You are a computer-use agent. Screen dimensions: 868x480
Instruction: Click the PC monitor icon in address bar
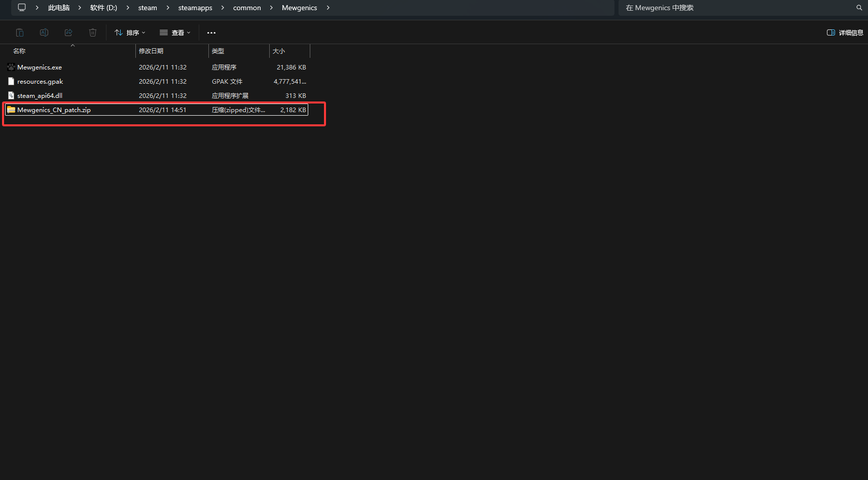pyautogui.click(x=22, y=8)
